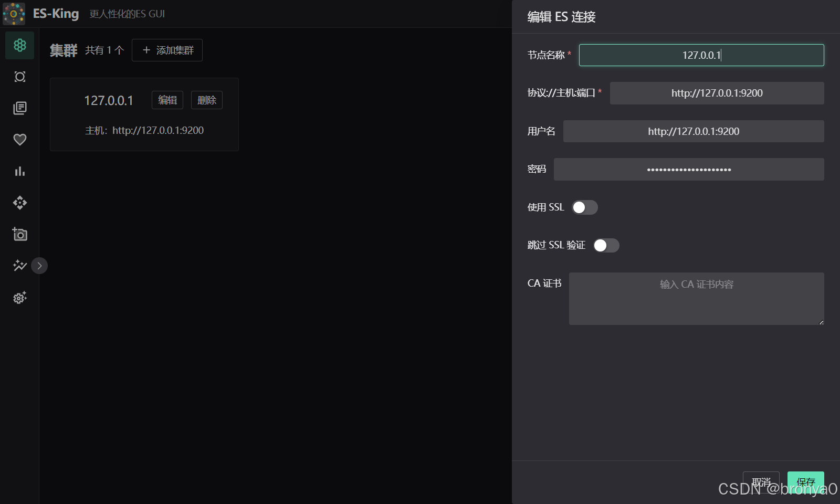Viewport: 840px width, 504px height.
Task: Focus the 节点名称 input field
Action: click(701, 55)
